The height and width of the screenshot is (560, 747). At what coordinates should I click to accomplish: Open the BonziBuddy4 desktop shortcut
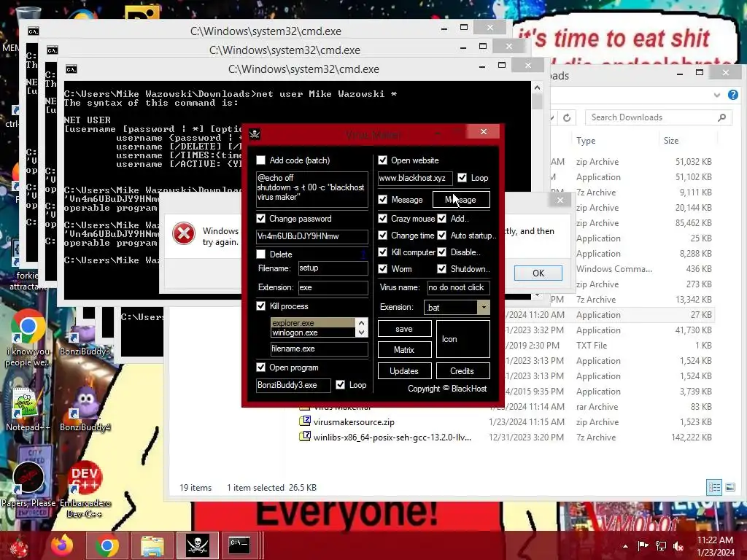coord(85,408)
